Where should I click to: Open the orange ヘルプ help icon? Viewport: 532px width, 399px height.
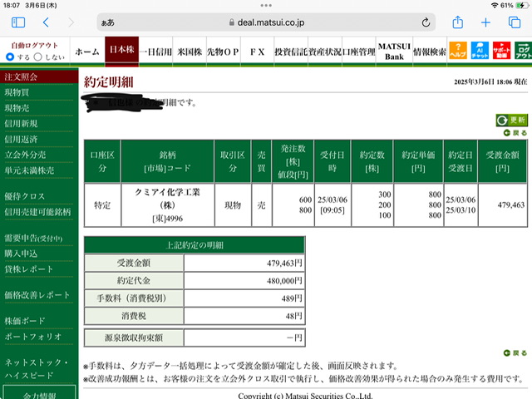point(458,51)
